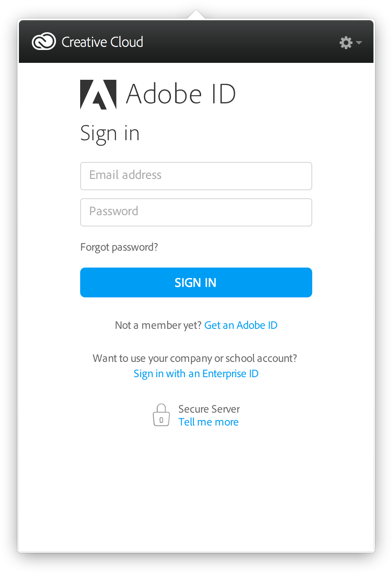Screen dimensions: 392x573
Task: Open 'Tell me more' about Secure Server
Action: point(208,422)
